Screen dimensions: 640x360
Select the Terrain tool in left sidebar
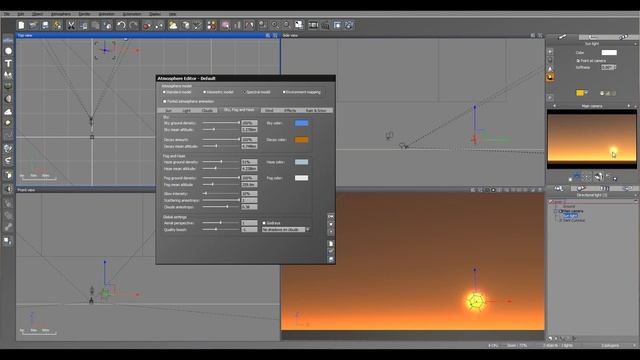[8, 75]
